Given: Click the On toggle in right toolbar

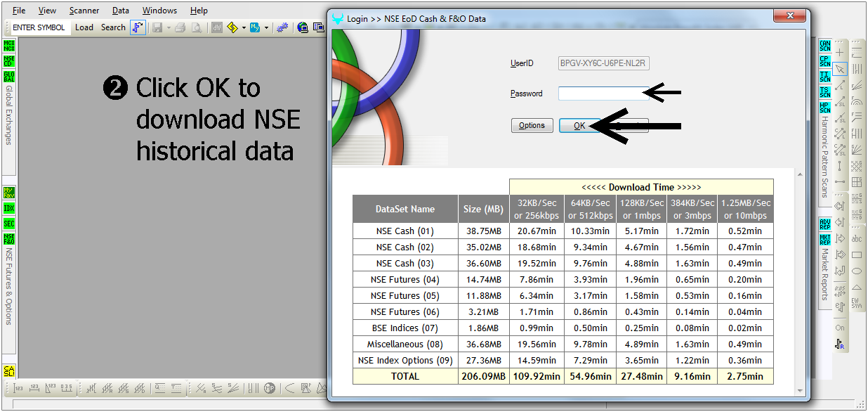Looking at the screenshot, I should tap(840, 328).
